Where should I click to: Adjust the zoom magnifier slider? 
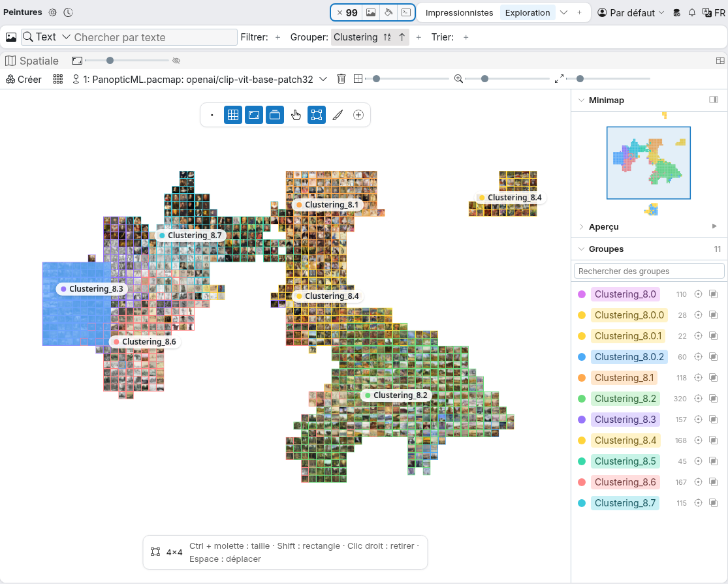[x=507, y=79]
